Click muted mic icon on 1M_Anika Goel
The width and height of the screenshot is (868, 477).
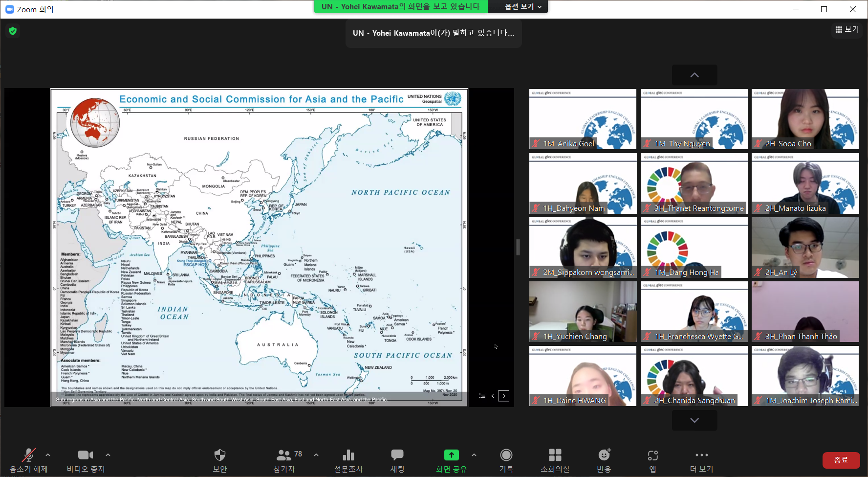pos(536,144)
